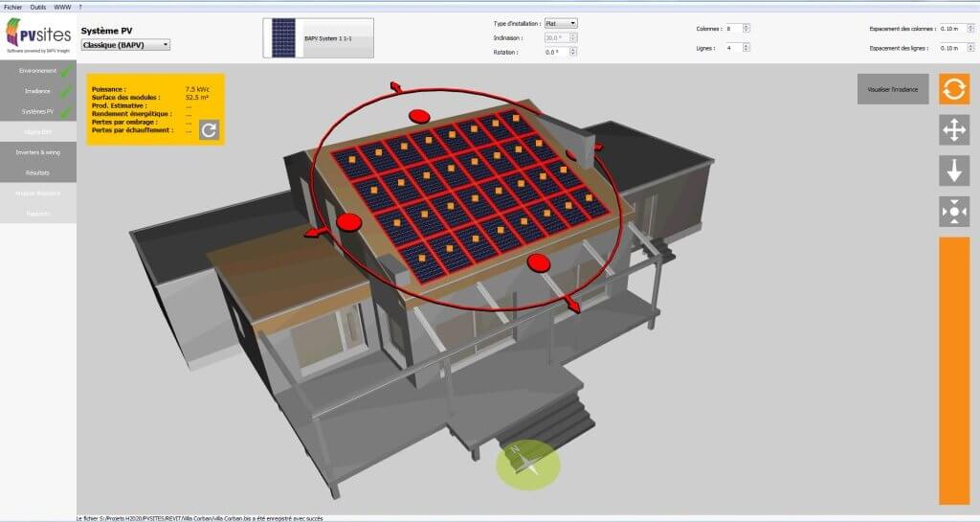Switch to Inverters & wiring step
Image resolution: width=980 pixels, height=522 pixels.
pos(38,152)
